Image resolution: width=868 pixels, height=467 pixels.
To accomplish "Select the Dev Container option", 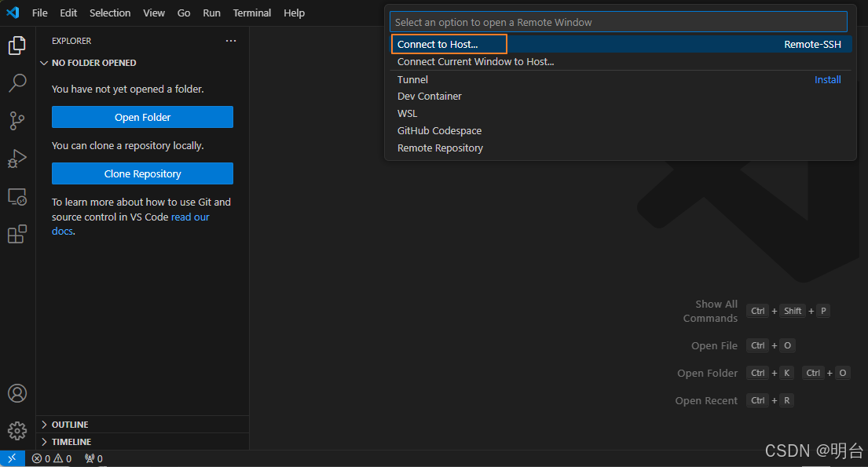I will coord(621,97).
